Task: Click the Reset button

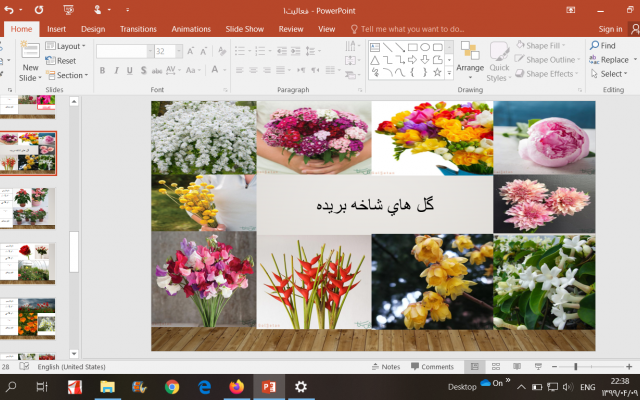Action: tap(61, 60)
